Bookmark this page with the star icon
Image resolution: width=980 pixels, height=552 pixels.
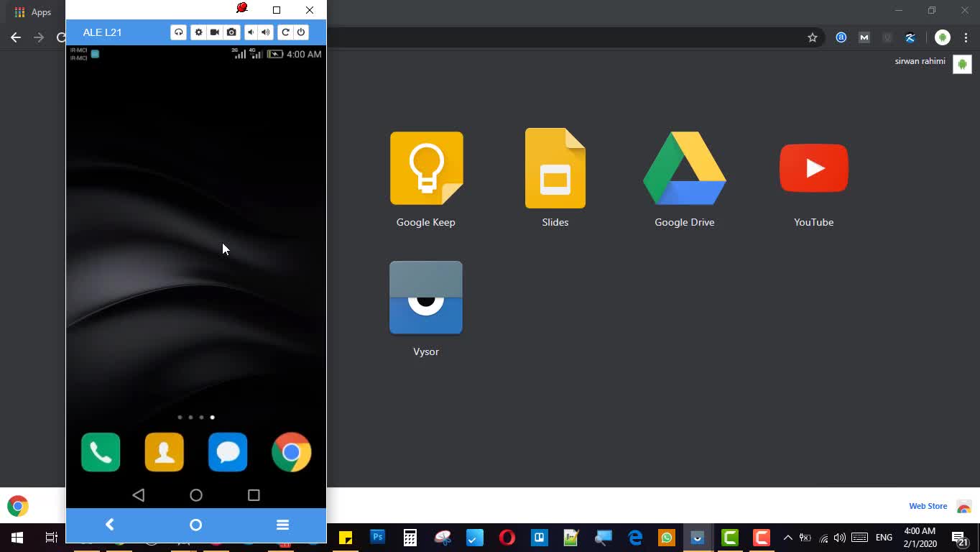tap(813, 37)
